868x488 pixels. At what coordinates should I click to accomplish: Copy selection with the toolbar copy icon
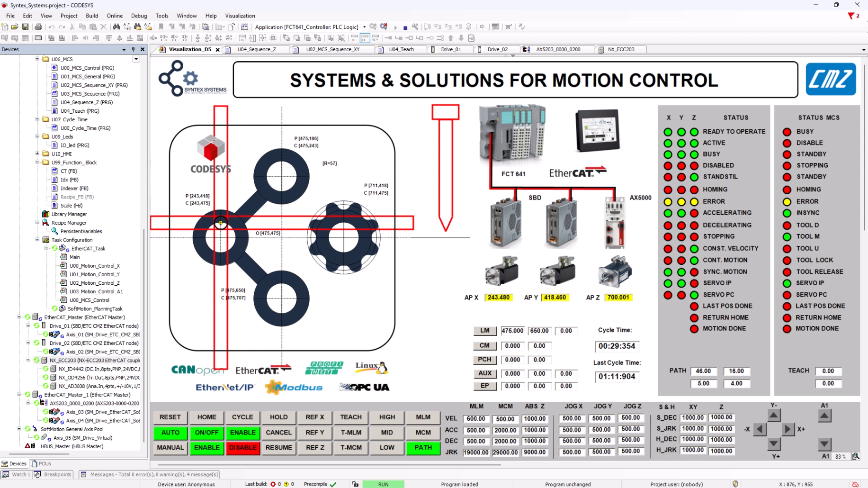82,27
